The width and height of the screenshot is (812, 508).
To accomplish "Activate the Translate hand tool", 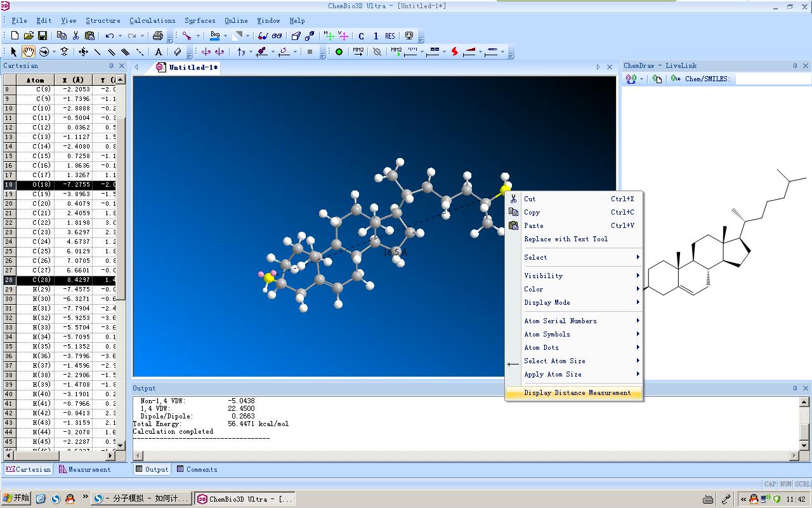I will (29, 52).
